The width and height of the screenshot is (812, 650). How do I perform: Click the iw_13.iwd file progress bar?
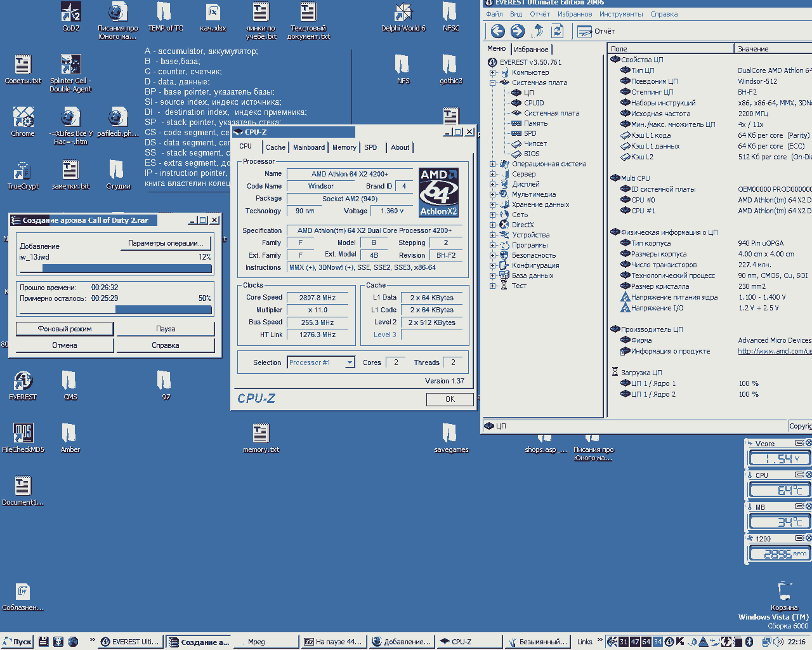click(x=115, y=269)
